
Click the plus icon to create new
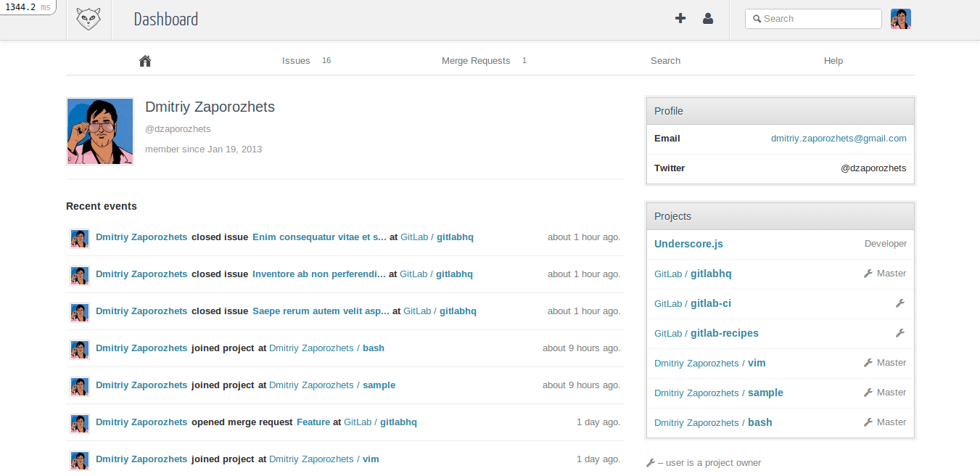tap(680, 19)
